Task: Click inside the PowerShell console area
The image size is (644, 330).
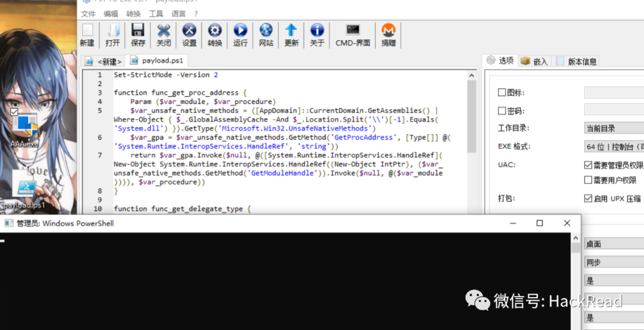Action: point(285,281)
